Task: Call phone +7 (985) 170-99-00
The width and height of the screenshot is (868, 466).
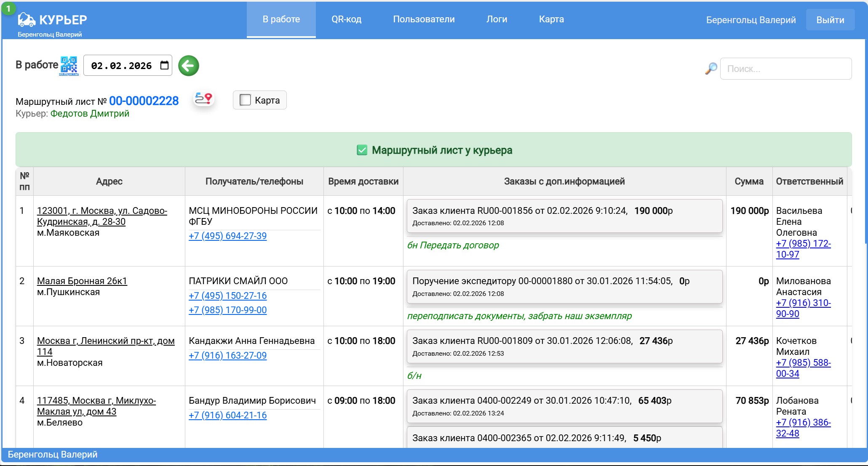Action: click(x=227, y=310)
